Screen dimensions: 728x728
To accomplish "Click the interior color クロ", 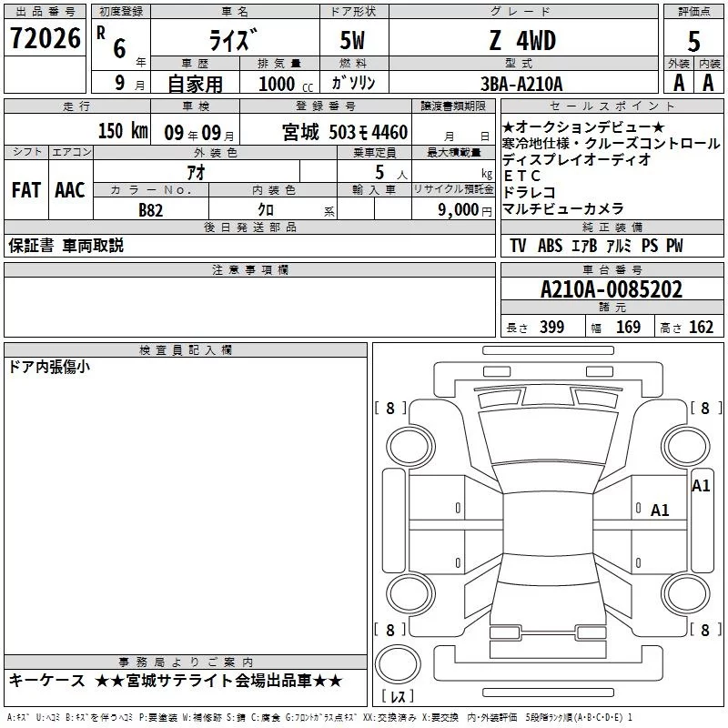I will 266,210.
